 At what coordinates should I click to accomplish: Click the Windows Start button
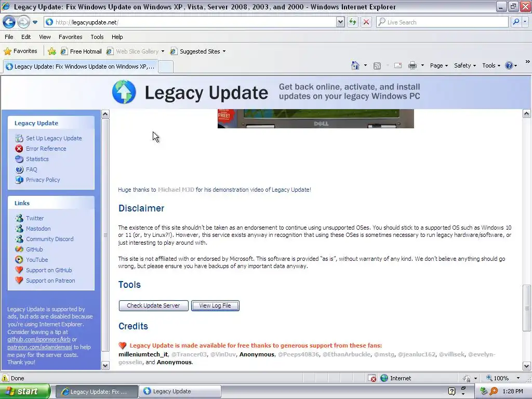[x=25, y=391]
